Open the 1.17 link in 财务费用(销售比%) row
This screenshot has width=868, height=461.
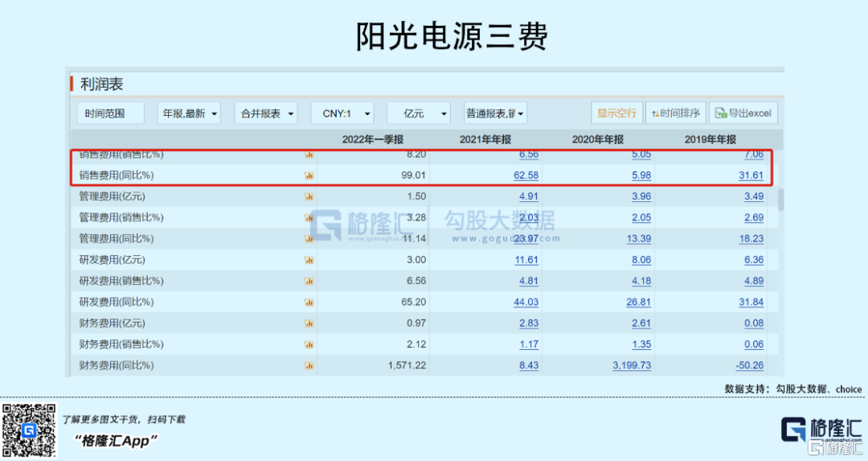click(x=529, y=344)
